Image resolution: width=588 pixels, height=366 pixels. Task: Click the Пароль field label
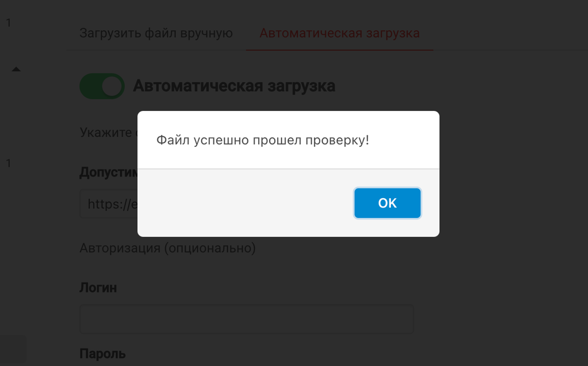(102, 354)
